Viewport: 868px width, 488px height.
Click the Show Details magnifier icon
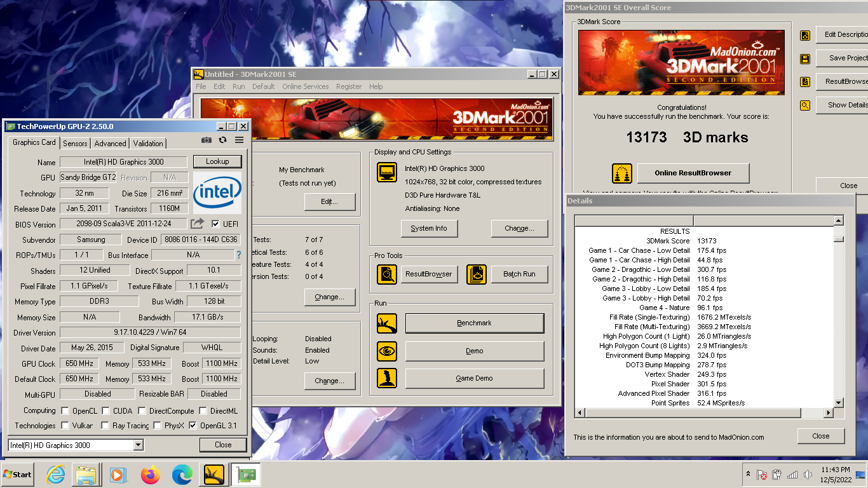(x=805, y=105)
